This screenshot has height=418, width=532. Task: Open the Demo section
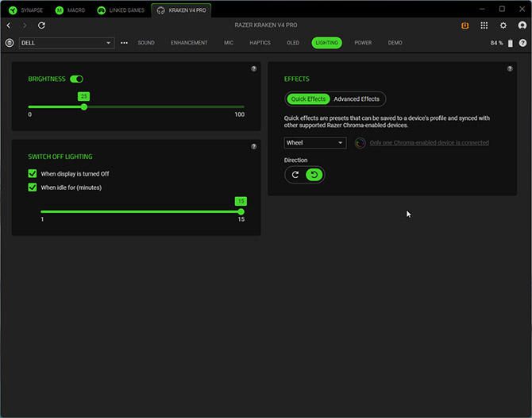tap(395, 43)
